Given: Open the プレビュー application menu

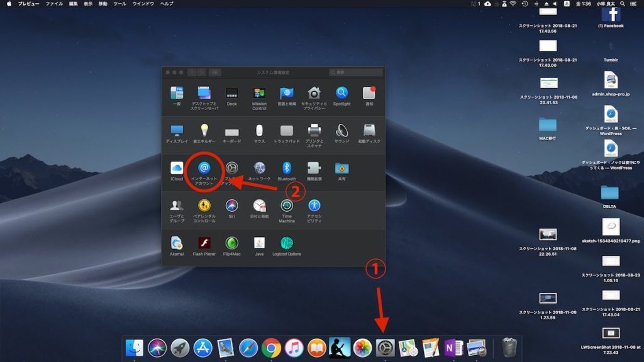Looking at the screenshot, I should point(29,4).
